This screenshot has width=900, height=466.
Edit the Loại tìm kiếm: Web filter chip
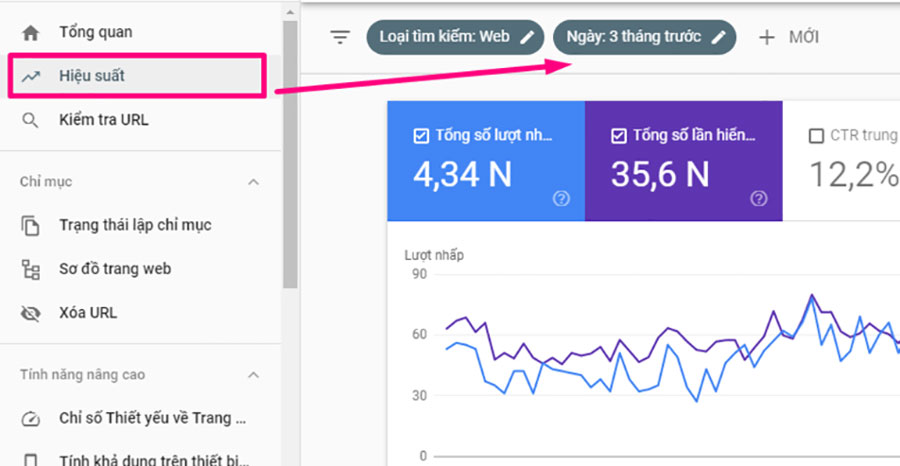tap(455, 37)
